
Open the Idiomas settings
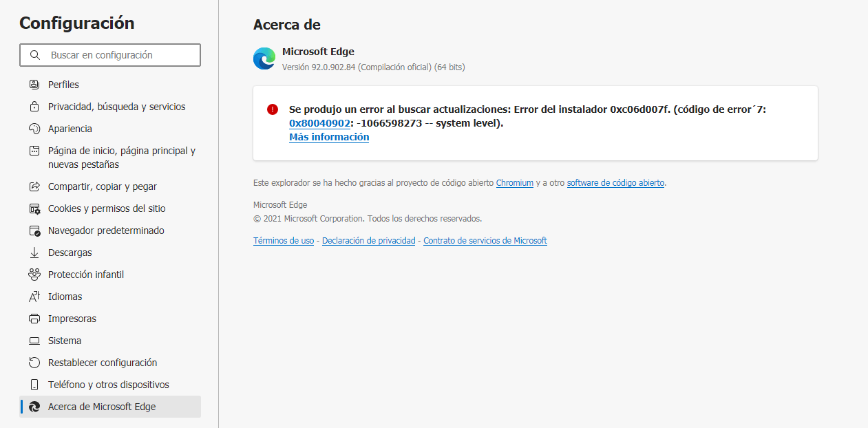point(110,297)
